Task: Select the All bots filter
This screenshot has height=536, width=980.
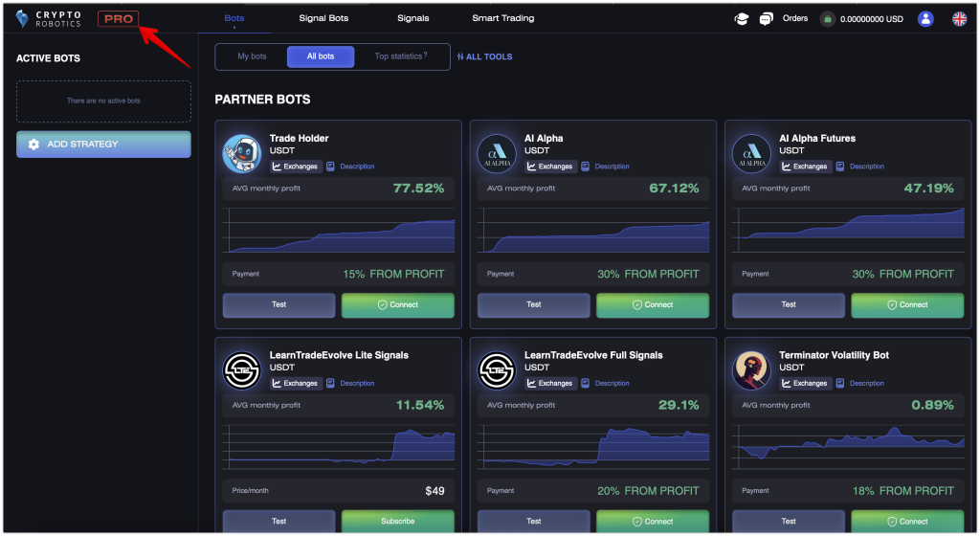Action: click(x=321, y=56)
